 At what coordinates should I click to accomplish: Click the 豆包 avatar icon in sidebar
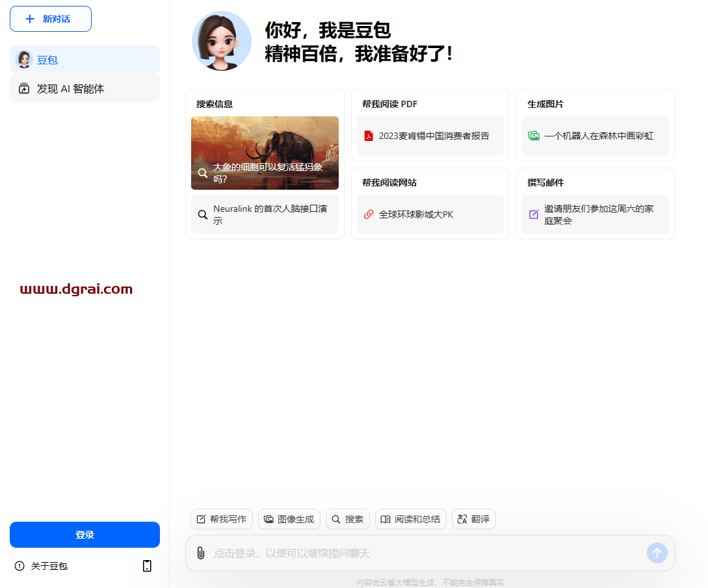24,60
